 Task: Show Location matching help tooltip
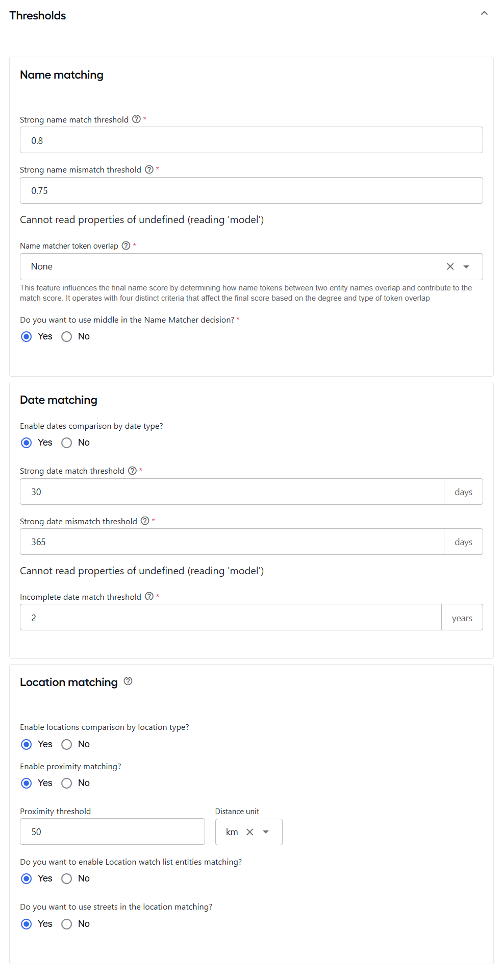[128, 681]
